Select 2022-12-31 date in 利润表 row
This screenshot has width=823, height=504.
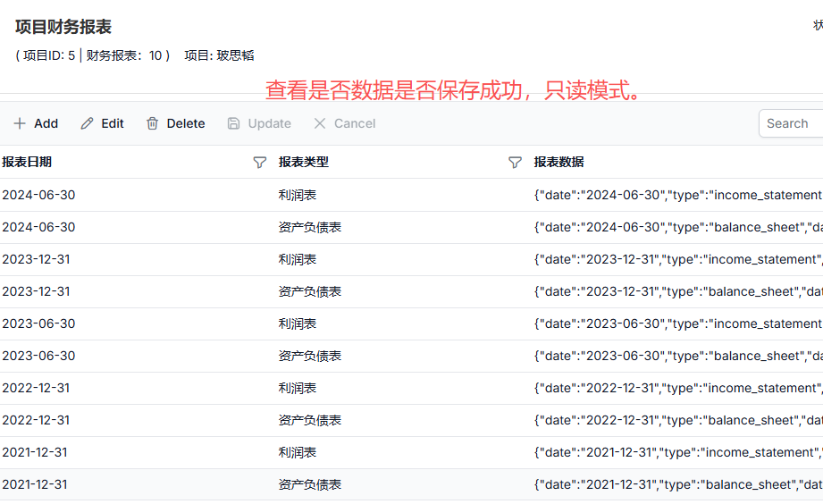(x=37, y=388)
